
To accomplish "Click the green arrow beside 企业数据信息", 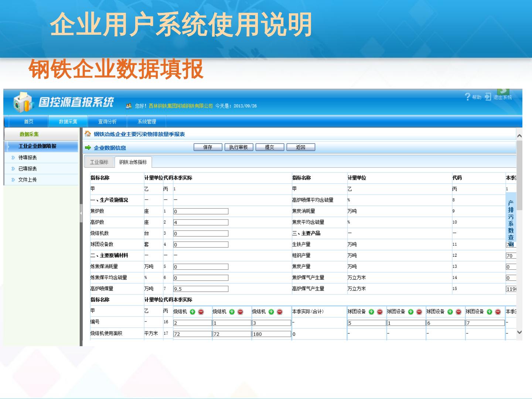I will [x=88, y=147].
